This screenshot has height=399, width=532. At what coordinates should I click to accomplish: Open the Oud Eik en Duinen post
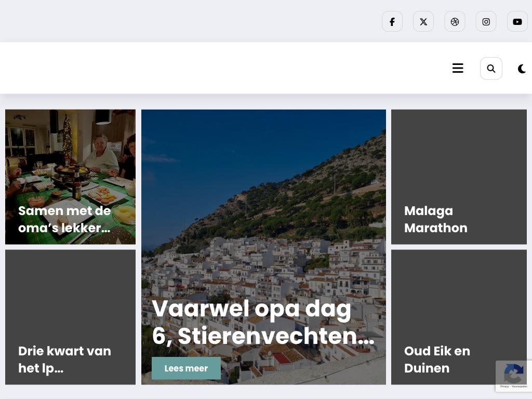[x=436, y=360]
